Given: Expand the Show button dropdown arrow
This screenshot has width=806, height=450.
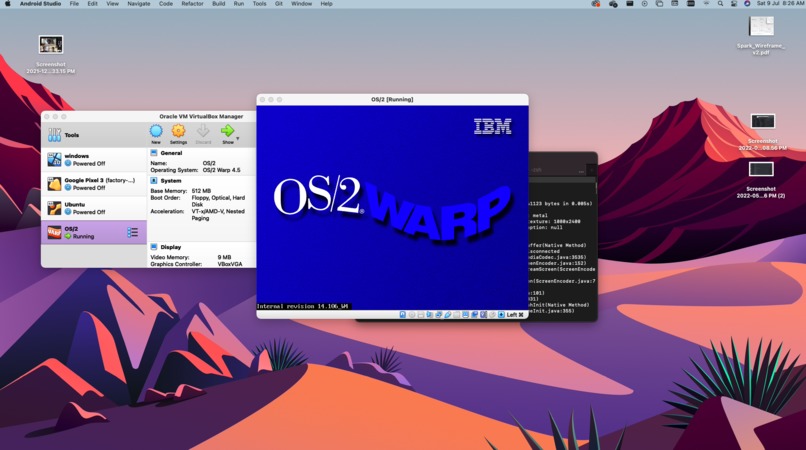Looking at the screenshot, I should [x=238, y=139].
